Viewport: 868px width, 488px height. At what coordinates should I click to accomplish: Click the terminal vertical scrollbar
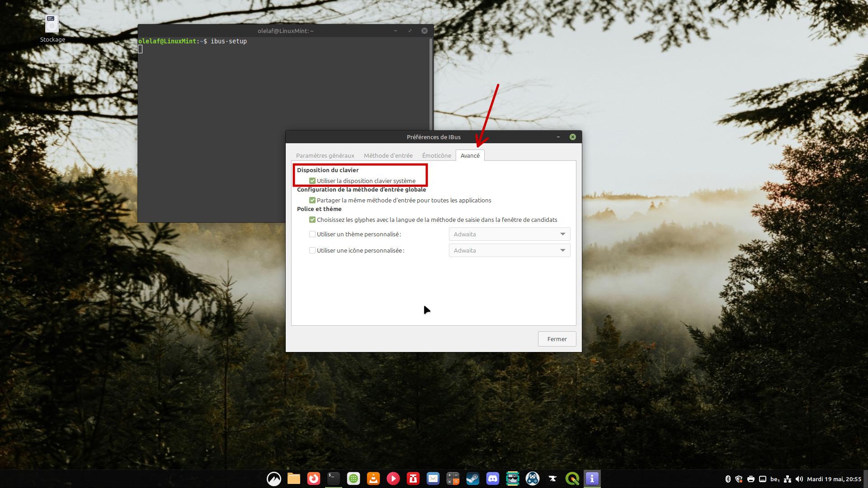coord(431,84)
